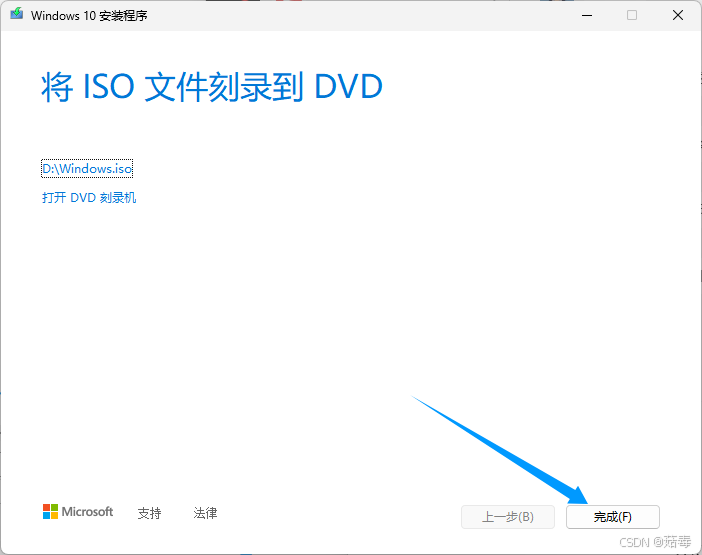Click the 完成(F) finish button
The height and width of the screenshot is (555, 702).
[612, 517]
